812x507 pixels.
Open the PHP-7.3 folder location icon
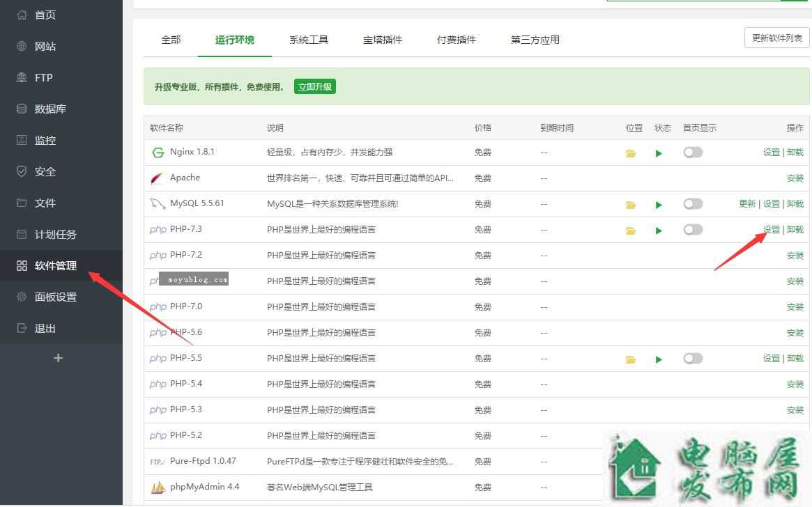[x=630, y=231]
